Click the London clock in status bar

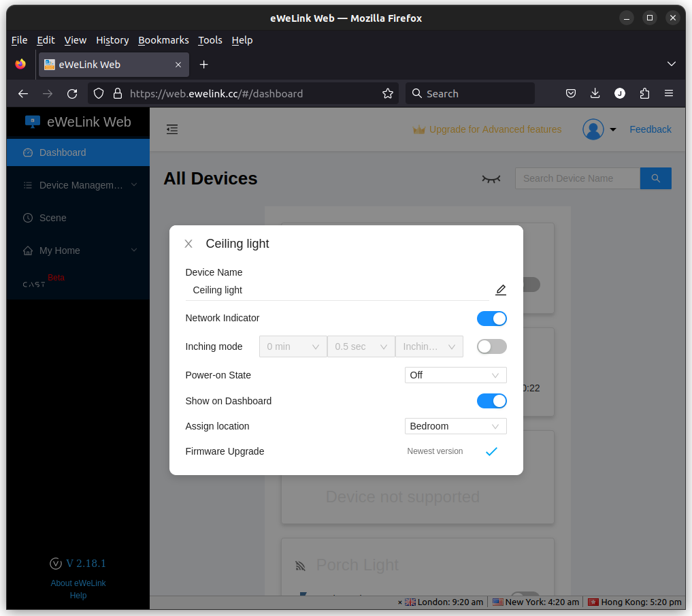click(444, 602)
